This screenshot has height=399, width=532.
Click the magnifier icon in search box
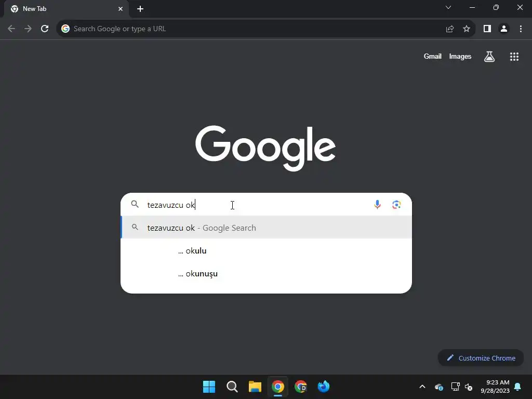[x=135, y=204]
